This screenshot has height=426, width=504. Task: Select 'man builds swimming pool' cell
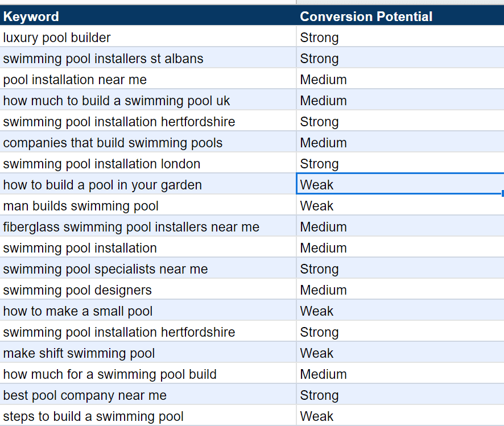(148, 206)
